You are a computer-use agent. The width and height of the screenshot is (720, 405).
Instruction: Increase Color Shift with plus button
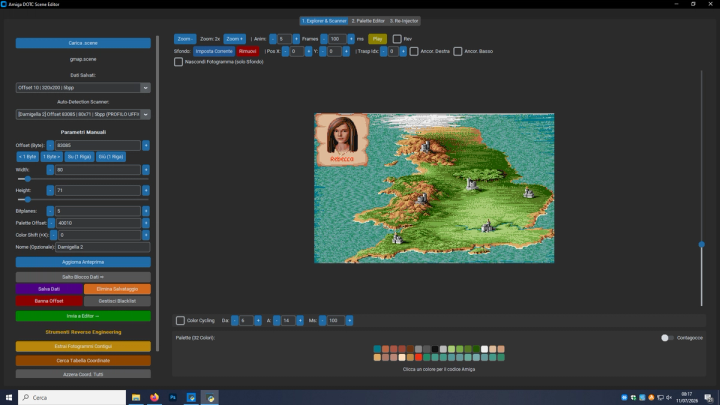point(146,235)
